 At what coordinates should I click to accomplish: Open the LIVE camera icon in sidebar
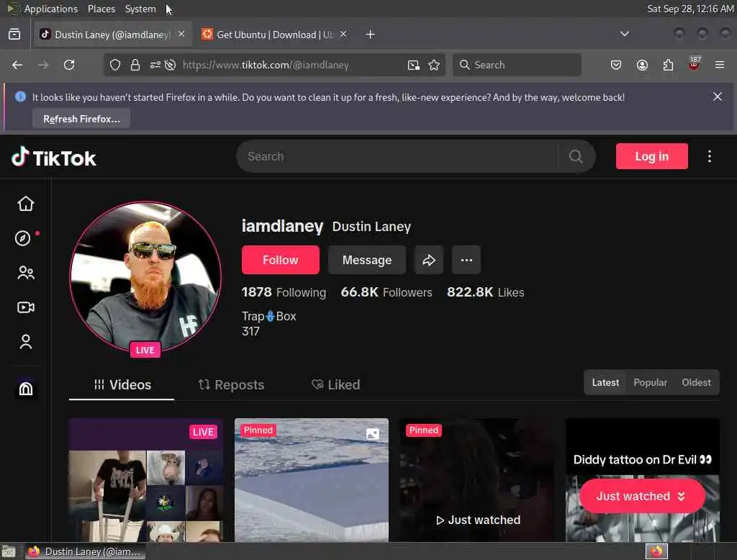click(26, 307)
